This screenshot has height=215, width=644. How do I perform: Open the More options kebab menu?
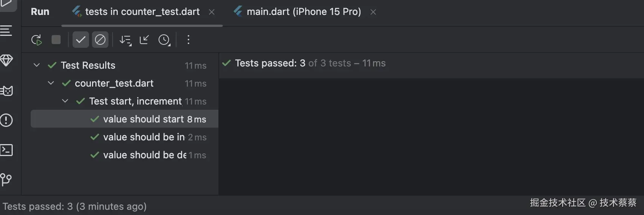pyautogui.click(x=188, y=40)
